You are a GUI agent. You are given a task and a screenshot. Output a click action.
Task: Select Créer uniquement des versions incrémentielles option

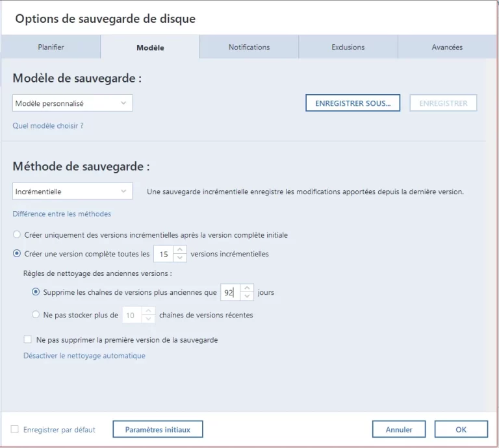(16, 234)
